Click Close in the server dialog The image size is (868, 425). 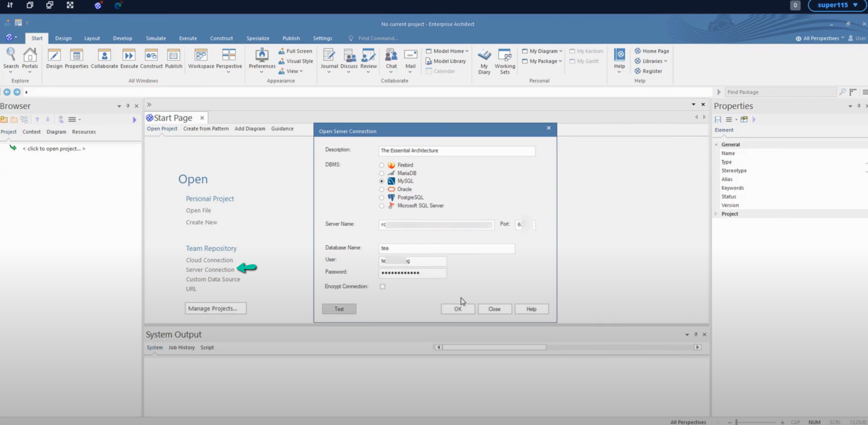point(495,309)
